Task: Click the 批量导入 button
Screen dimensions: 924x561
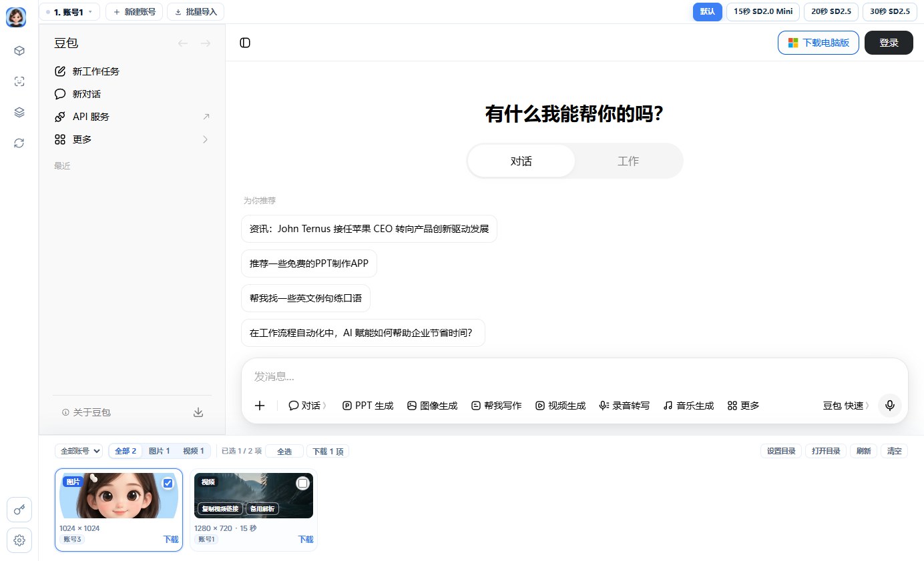Action: point(196,12)
